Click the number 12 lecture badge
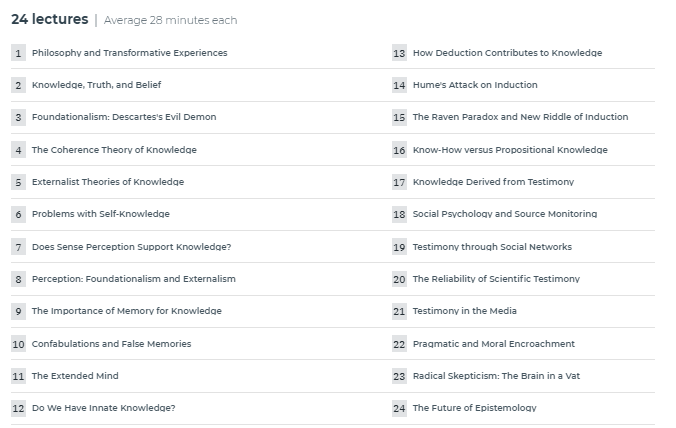Image resolution: width=676 pixels, height=428 pixels. pyautogui.click(x=18, y=408)
